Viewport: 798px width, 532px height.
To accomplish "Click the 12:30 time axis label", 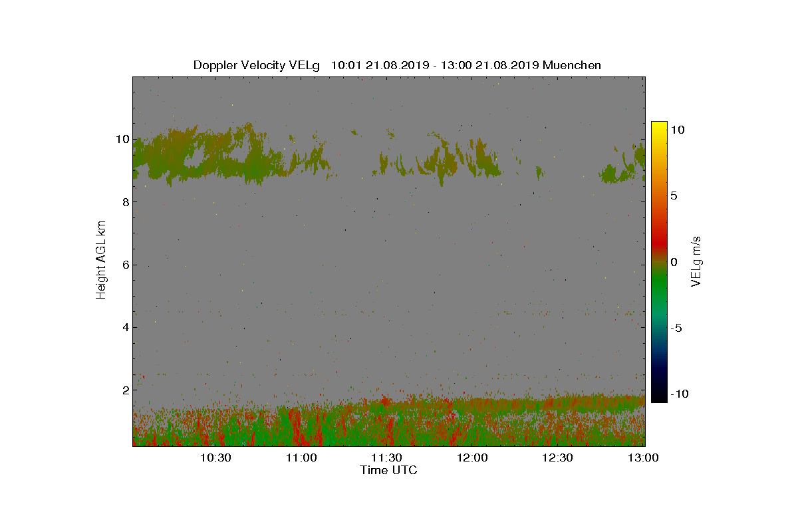I will (x=557, y=458).
